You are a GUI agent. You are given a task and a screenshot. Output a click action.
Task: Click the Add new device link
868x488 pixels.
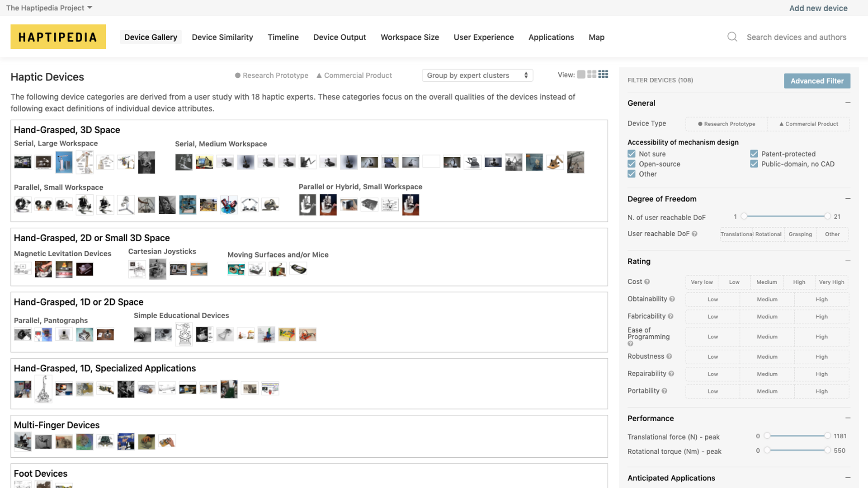pos(818,8)
